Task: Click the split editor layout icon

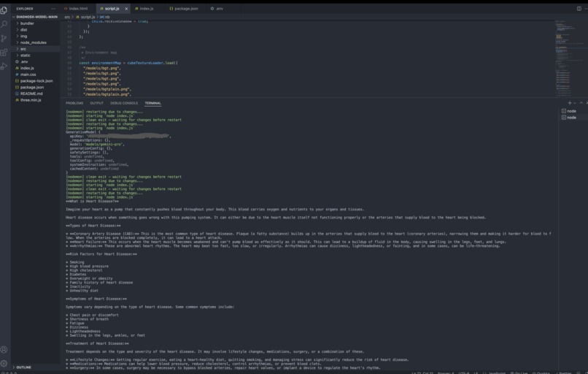Action: pos(579,8)
